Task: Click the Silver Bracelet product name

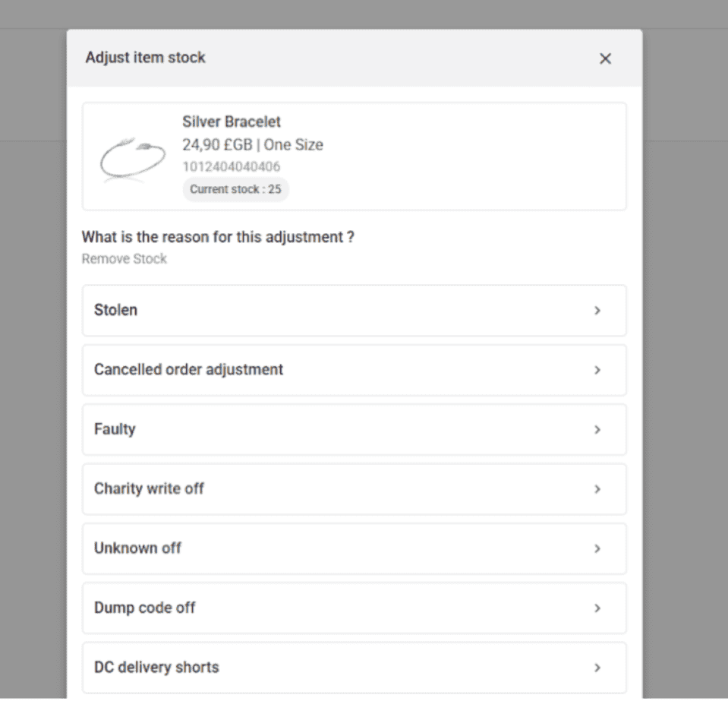Action: pos(232,122)
